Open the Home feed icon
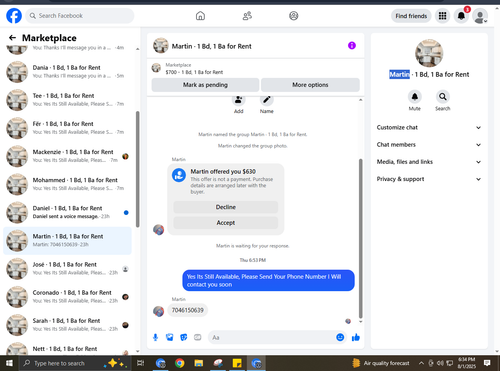Screen dimensions: 500x371 200,16
